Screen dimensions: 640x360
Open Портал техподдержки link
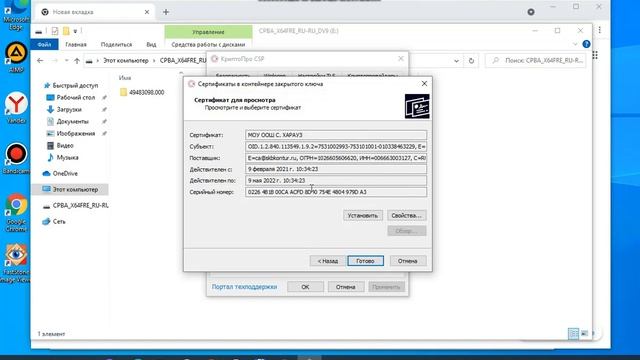point(244,287)
